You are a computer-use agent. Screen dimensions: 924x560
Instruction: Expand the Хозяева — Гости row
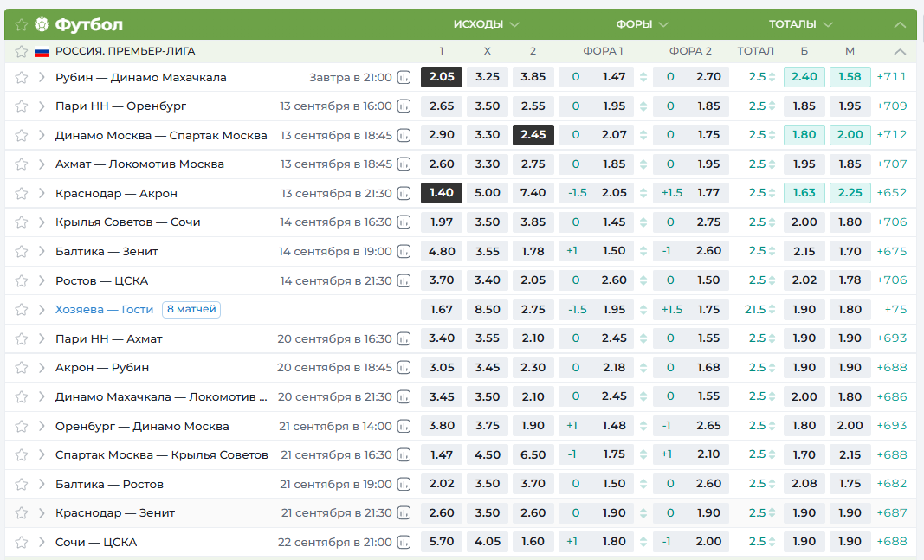pyautogui.click(x=42, y=309)
